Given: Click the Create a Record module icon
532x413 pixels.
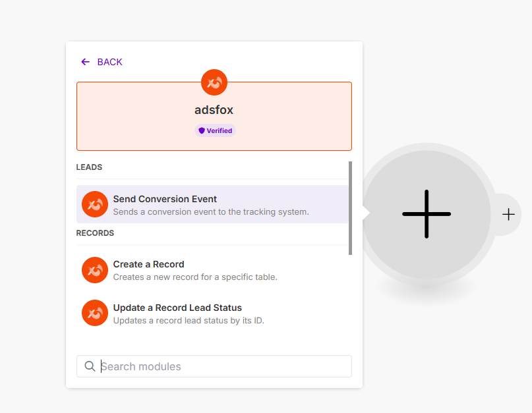Looking at the screenshot, I should coord(95,270).
